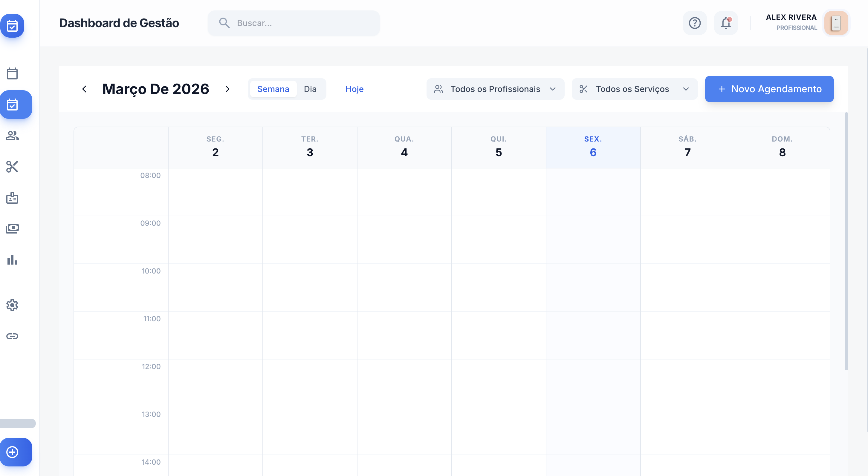868x476 pixels.
Task: Click the link chain sidebar icon
Action: [13, 336]
